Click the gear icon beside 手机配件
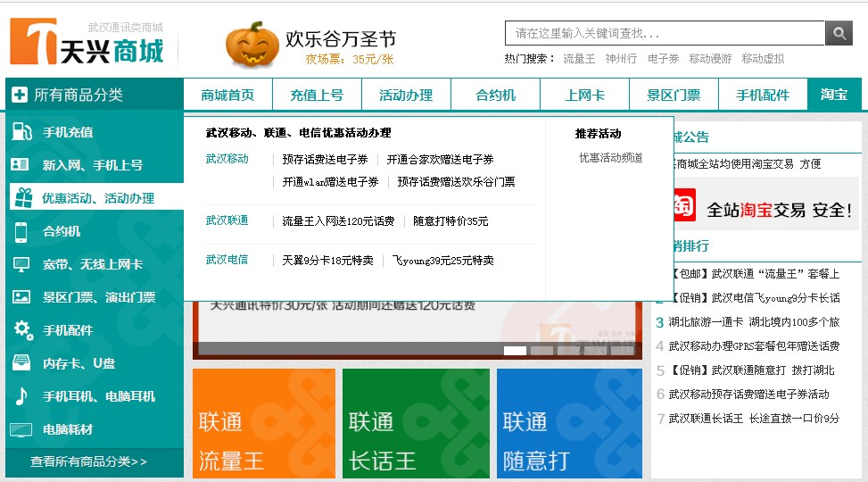 pos(23,330)
